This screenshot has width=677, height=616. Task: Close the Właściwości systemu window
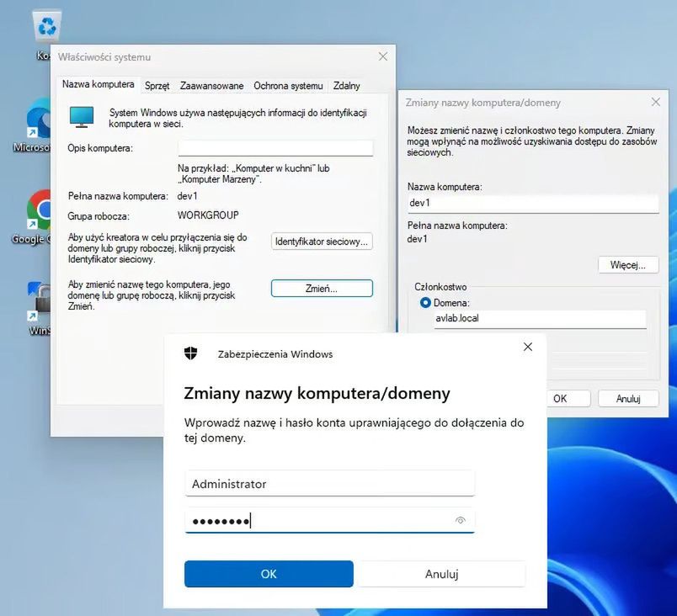[x=382, y=56]
